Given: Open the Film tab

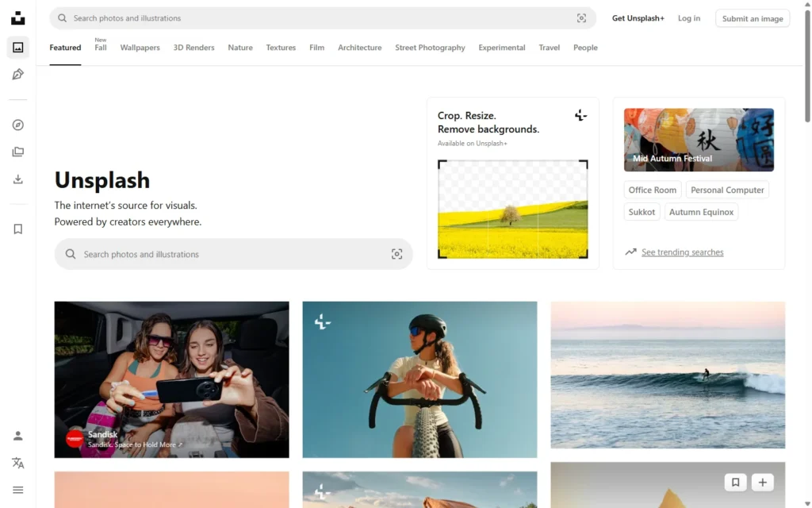Looking at the screenshot, I should [x=317, y=48].
